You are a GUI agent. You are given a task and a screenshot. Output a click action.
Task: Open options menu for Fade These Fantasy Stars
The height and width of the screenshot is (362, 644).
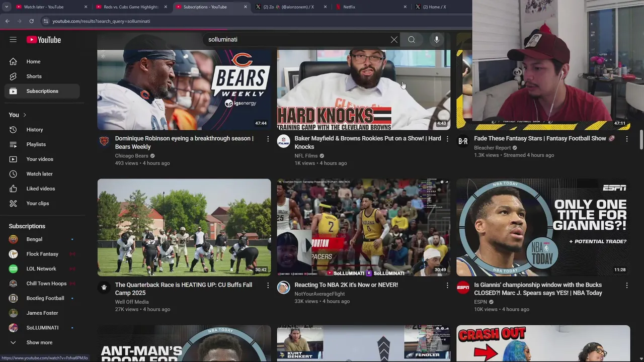coord(627,139)
